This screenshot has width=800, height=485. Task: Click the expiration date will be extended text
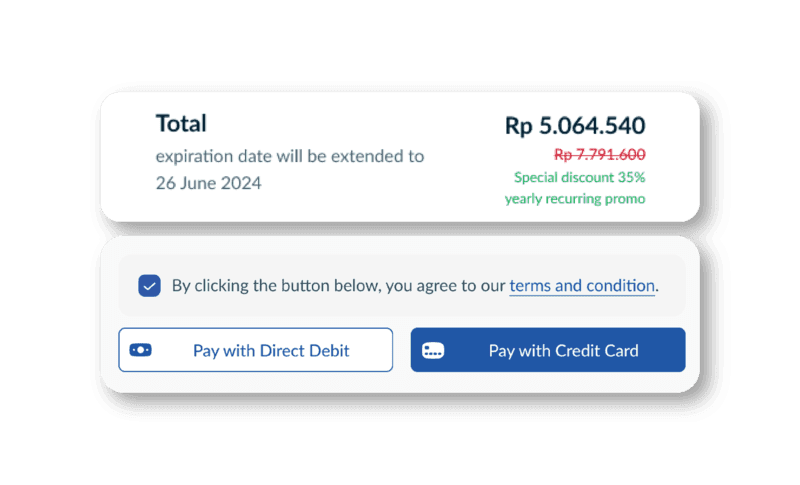click(290, 156)
